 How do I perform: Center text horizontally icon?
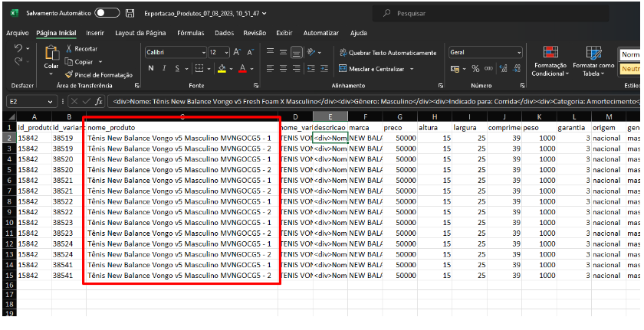[284, 68]
